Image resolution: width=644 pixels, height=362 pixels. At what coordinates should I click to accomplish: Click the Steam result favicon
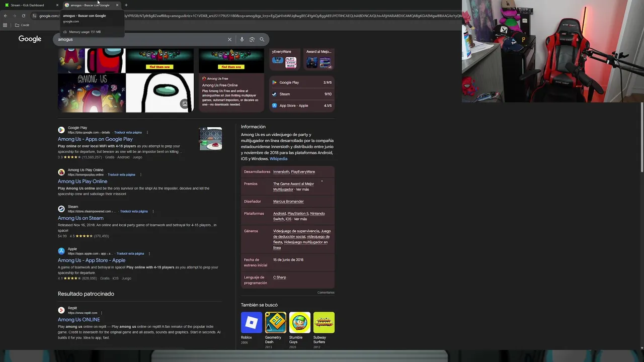[x=61, y=209]
